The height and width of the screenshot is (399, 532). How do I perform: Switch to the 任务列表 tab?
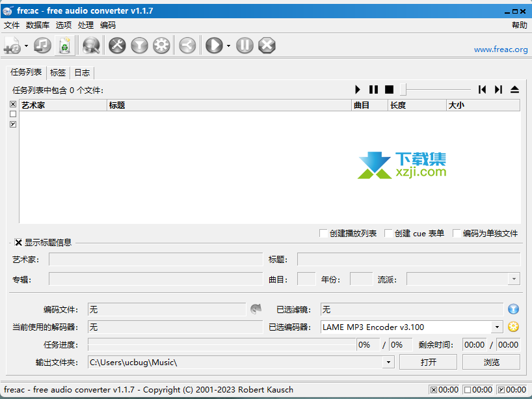click(x=26, y=72)
